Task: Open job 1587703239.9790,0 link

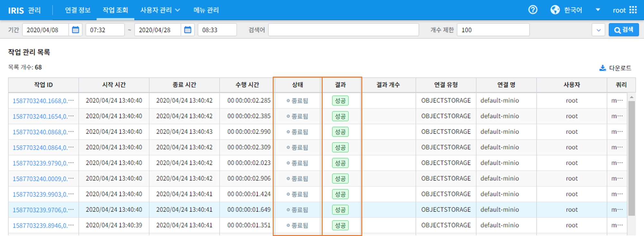Action: point(43,163)
